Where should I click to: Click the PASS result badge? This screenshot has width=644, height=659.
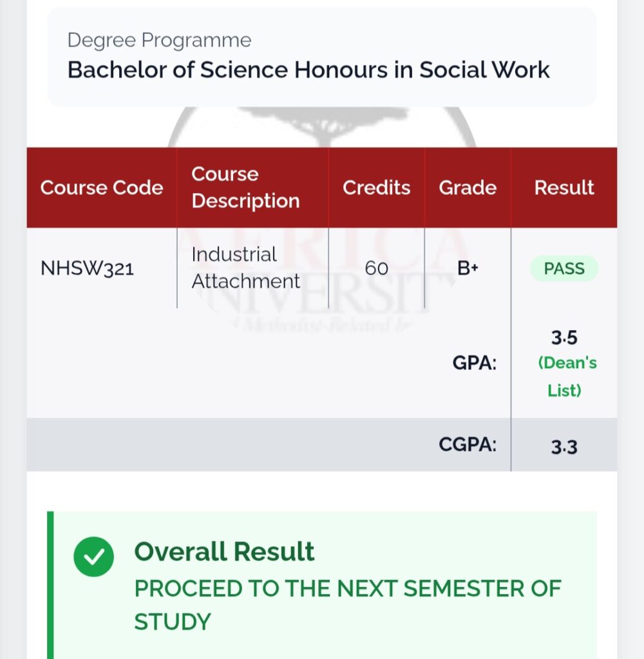(x=564, y=268)
